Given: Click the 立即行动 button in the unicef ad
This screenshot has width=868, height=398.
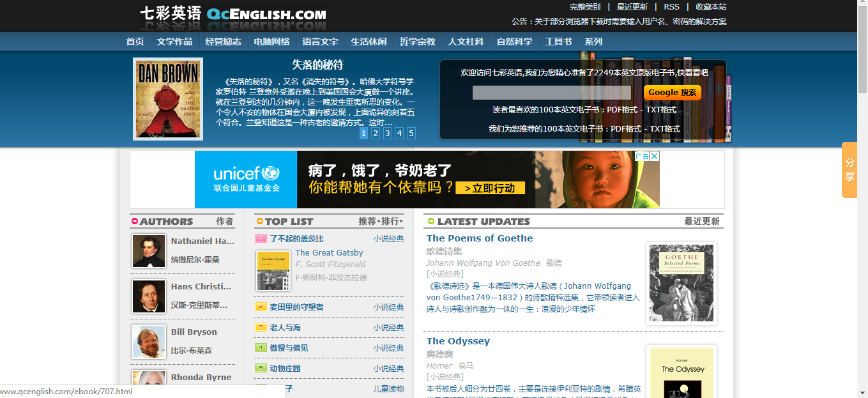Looking at the screenshot, I should 490,188.
